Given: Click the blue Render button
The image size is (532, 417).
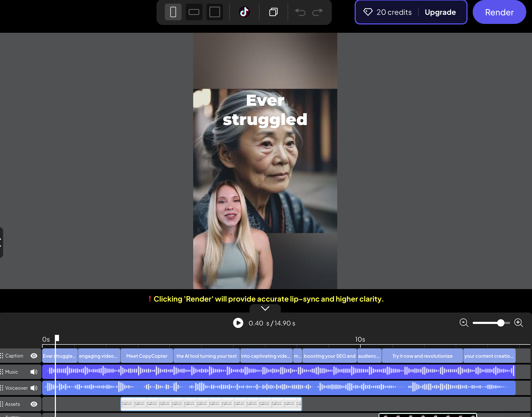Looking at the screenshot, I should coord(499,12).
